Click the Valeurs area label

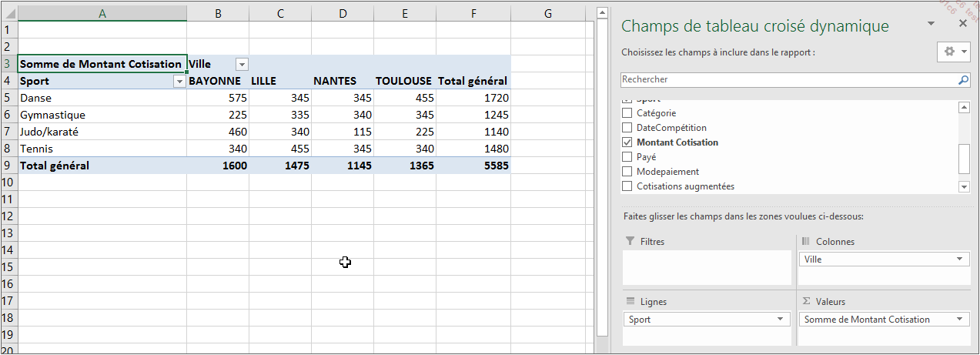(x=831, y=302)
